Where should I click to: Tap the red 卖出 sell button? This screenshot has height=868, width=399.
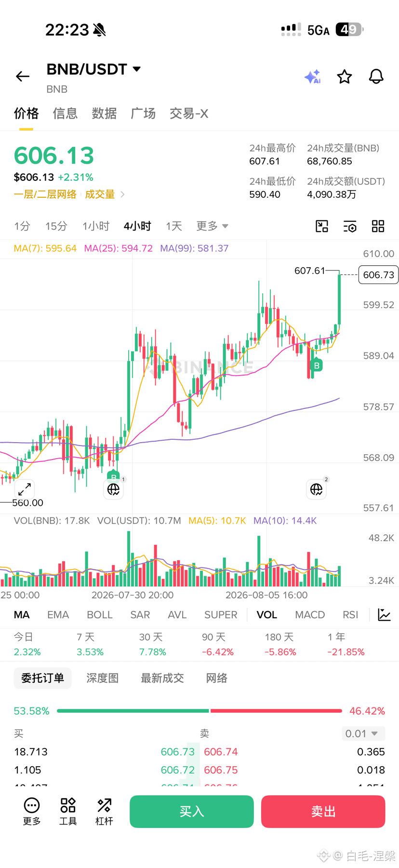(323, 812)
